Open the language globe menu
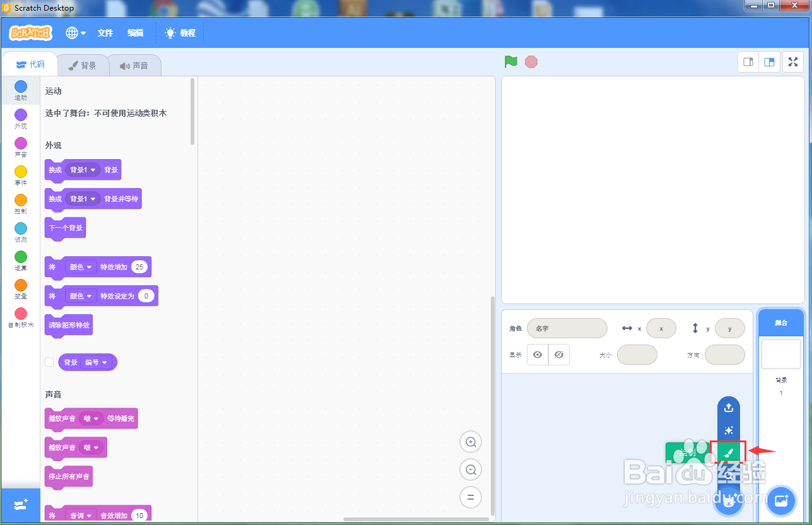 (x=76, y=33)
